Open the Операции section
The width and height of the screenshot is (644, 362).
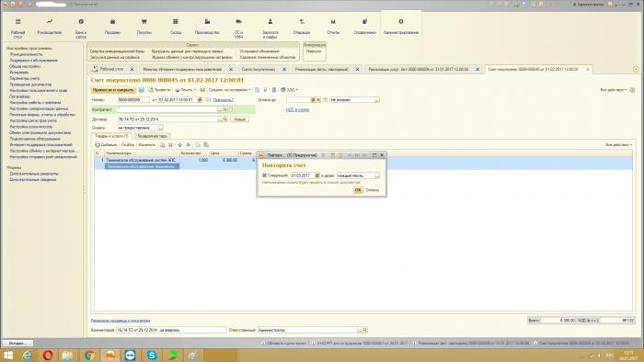point(302,27)
